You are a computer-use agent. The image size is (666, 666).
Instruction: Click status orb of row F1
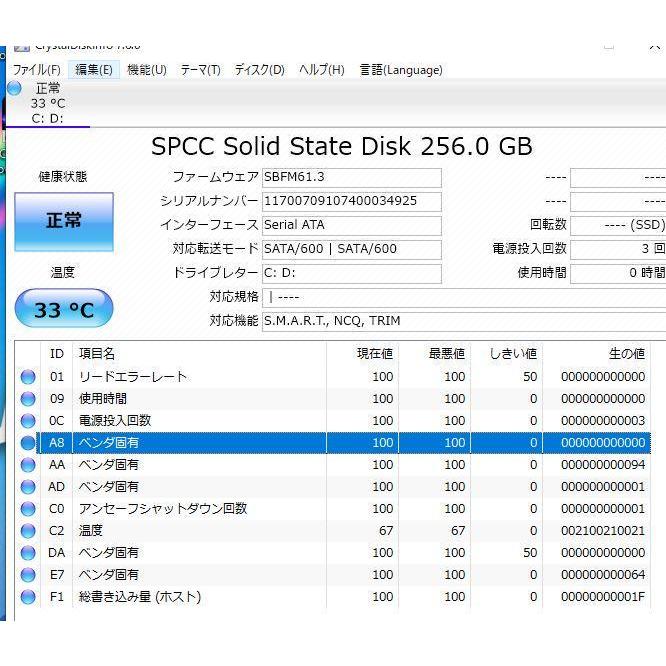(x=28, y=597)
